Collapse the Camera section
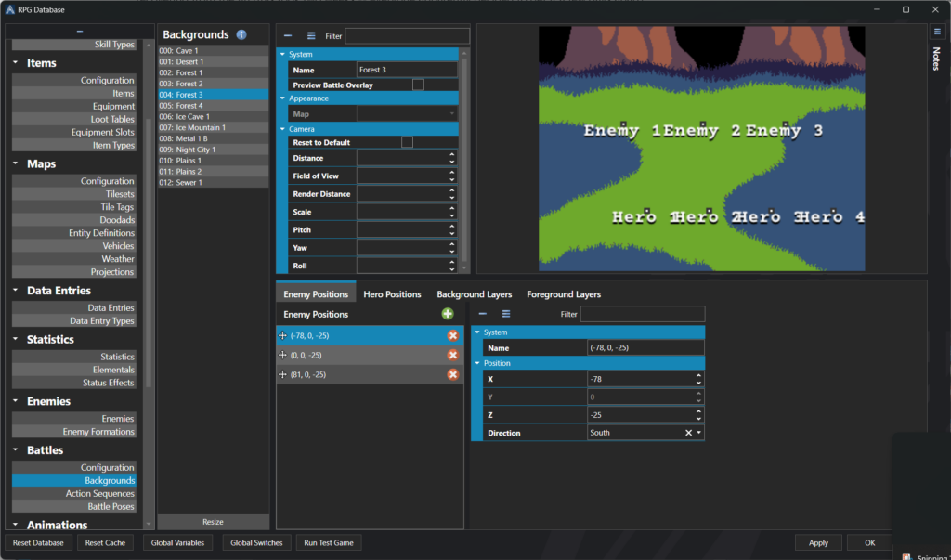The width and height of the screenshot is (951, 560). pos(282,129)
